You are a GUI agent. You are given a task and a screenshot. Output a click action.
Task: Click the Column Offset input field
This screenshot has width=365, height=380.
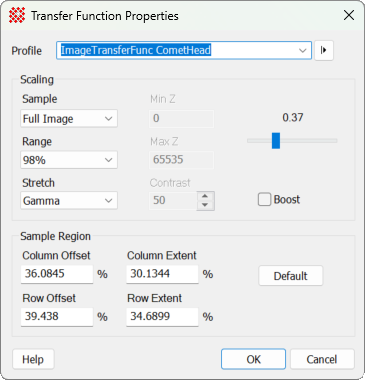pyautogui.click(x=57, y=274)
